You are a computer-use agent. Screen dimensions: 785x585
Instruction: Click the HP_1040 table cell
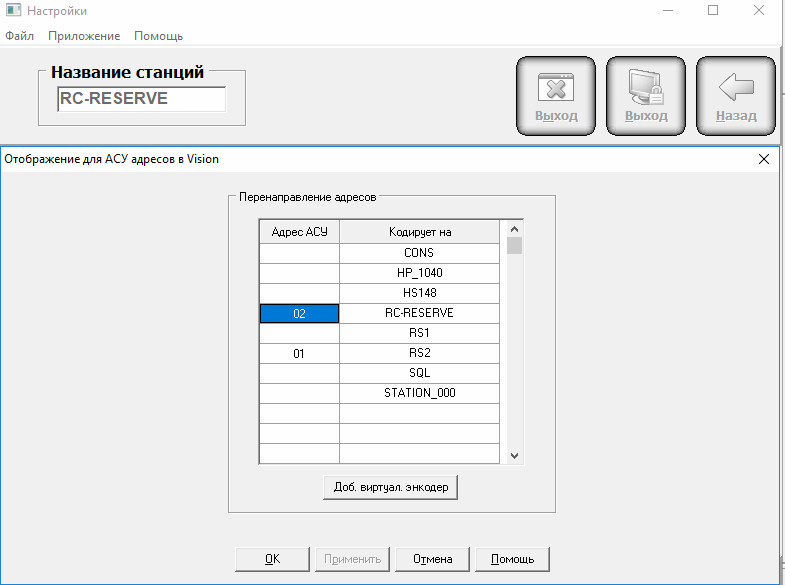(420, 273)
